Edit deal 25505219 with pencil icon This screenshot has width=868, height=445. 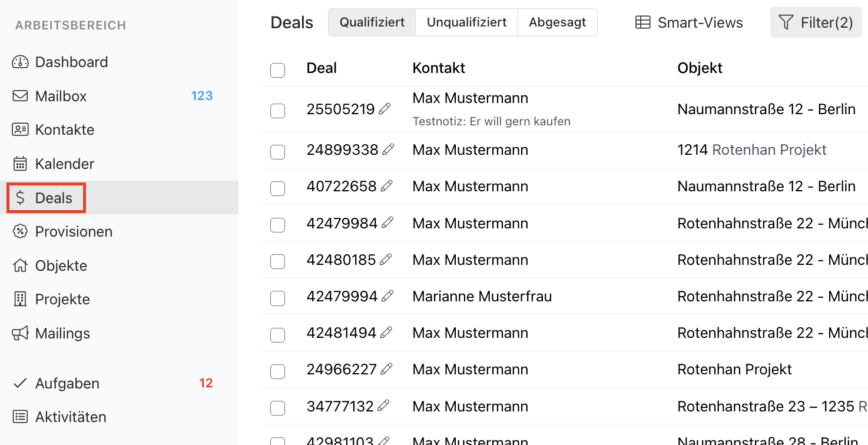pyautogui.click(x=385, y=108)
